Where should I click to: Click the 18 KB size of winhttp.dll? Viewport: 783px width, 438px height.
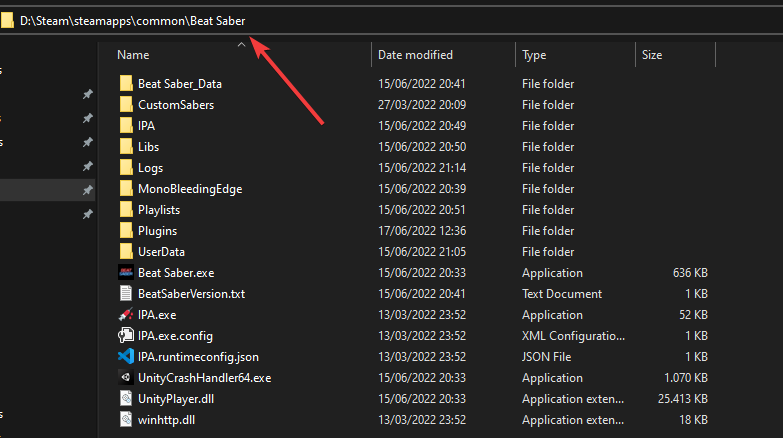click(693, 420)
